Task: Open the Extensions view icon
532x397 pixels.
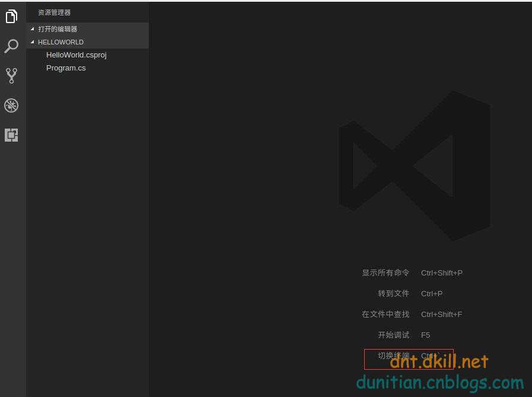Action: [11, 135]
